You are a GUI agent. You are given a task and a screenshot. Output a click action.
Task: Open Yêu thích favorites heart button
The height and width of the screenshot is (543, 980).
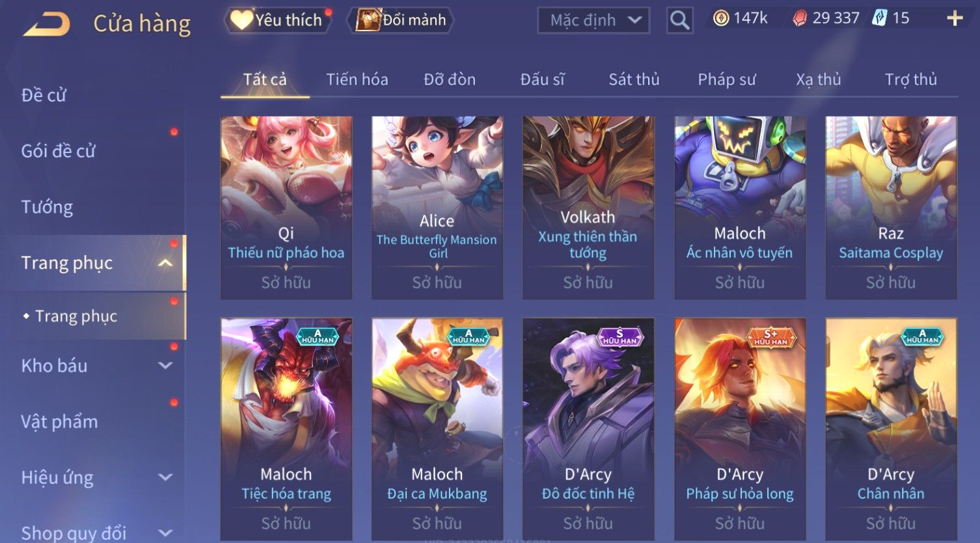[278, 20]
